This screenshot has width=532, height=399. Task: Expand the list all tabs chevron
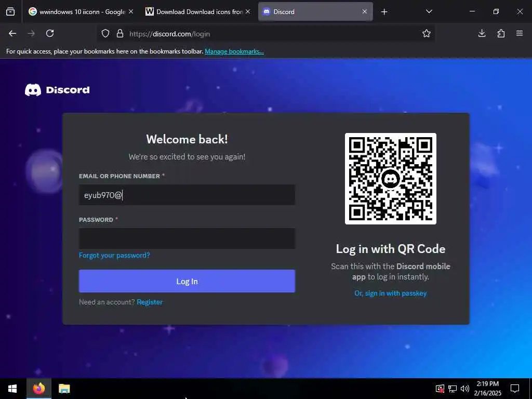429,11
